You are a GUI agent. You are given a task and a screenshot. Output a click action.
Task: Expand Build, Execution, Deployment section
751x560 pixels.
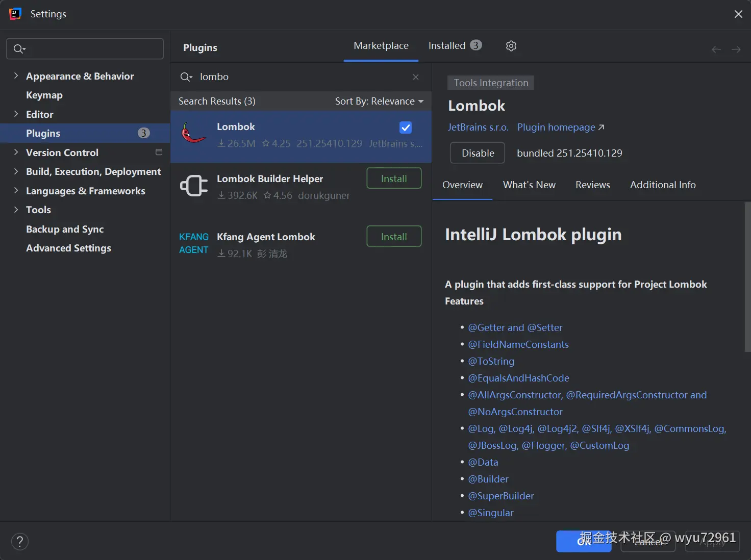16,171
